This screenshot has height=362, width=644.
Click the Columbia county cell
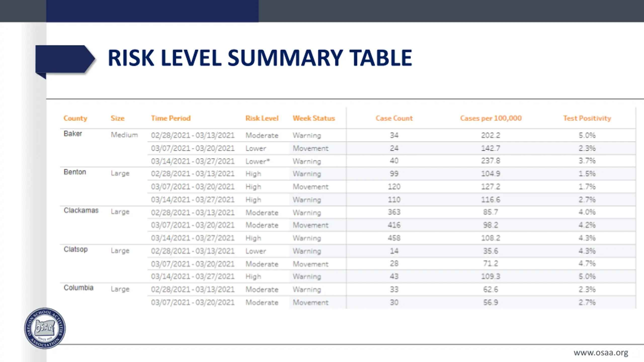[78, 288]
